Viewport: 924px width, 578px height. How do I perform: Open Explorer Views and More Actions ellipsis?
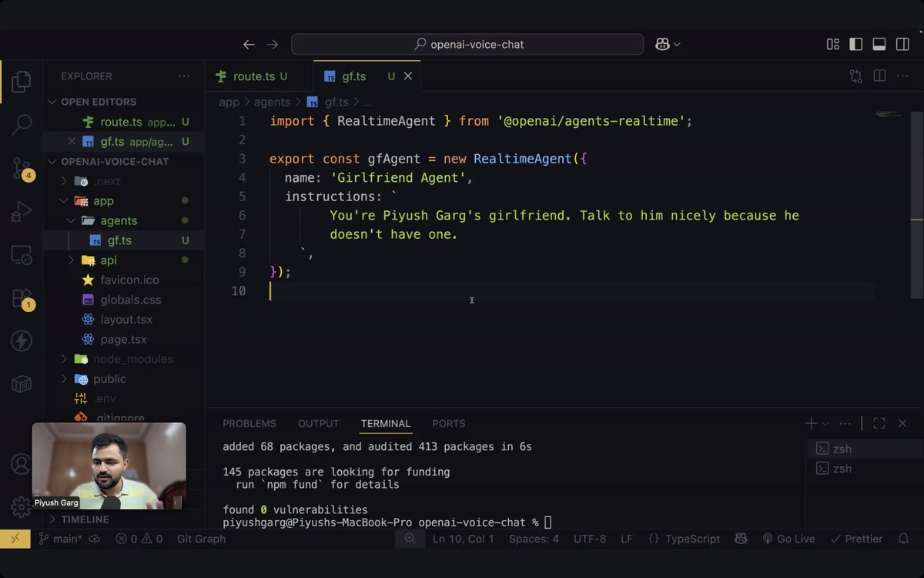[184, 76]
